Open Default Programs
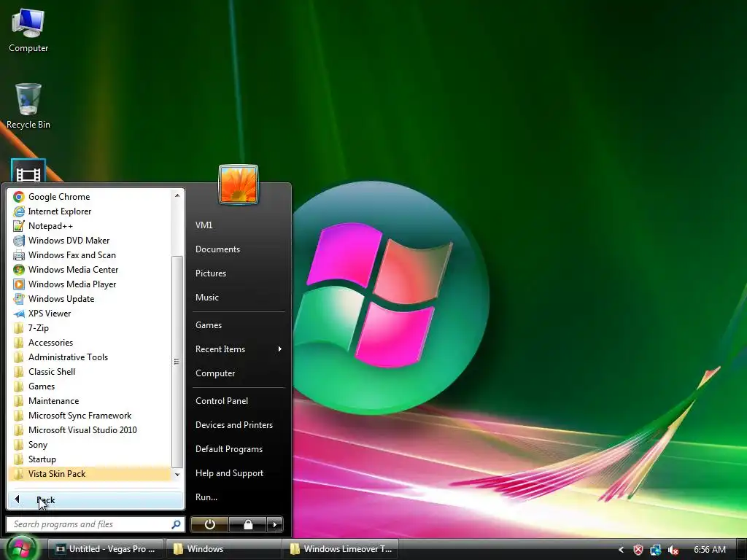This screenshot has height=560, width=747. [x=239, y=449]
